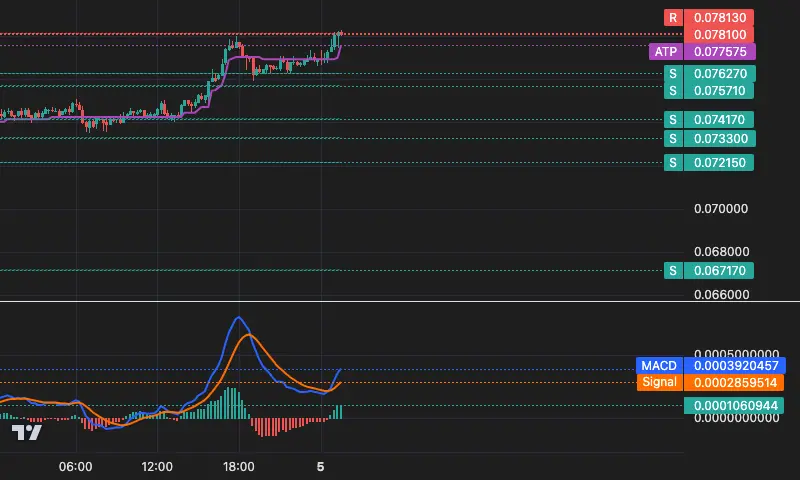Click the support level label 0.072150
The image size is (800, 480).
tap(709, 163)
